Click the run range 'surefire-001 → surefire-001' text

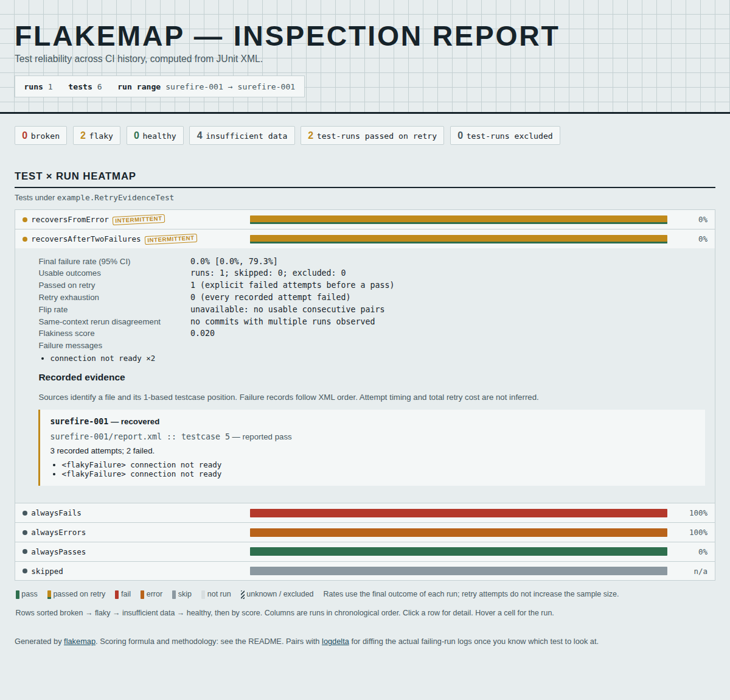pos(231,87)
